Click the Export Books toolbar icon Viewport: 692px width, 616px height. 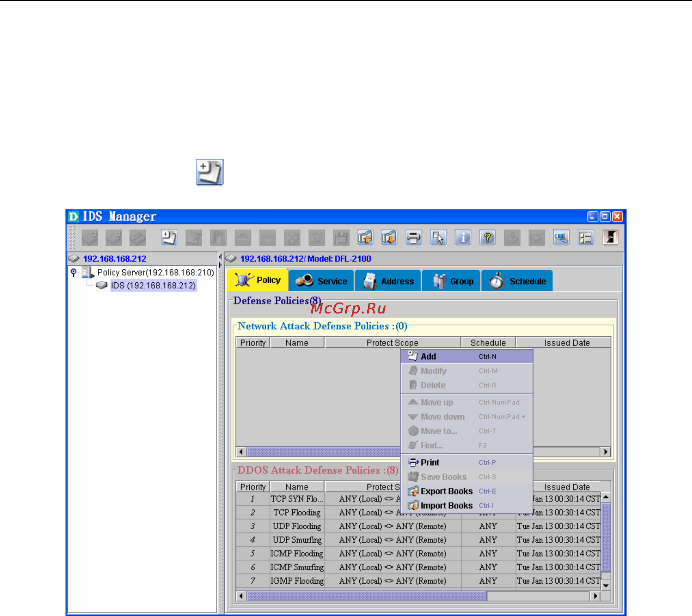365,238
